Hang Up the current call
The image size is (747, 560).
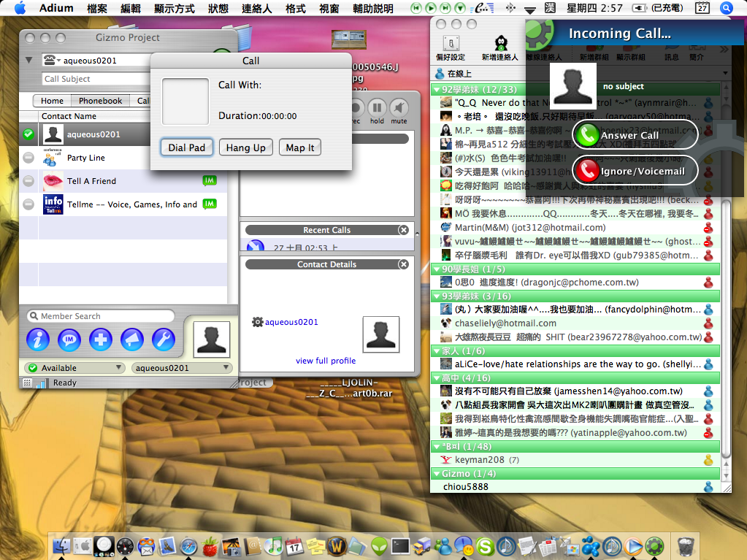click(x=246, y=147)
